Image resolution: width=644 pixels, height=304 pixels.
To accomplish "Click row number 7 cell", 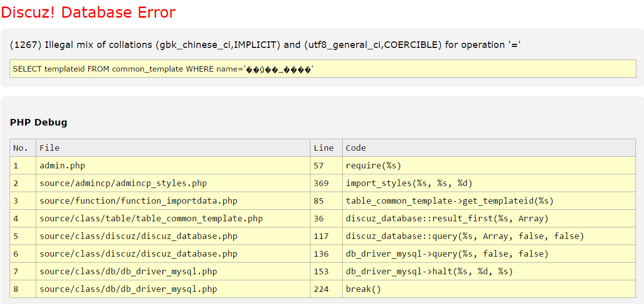I will click(23, 271).
